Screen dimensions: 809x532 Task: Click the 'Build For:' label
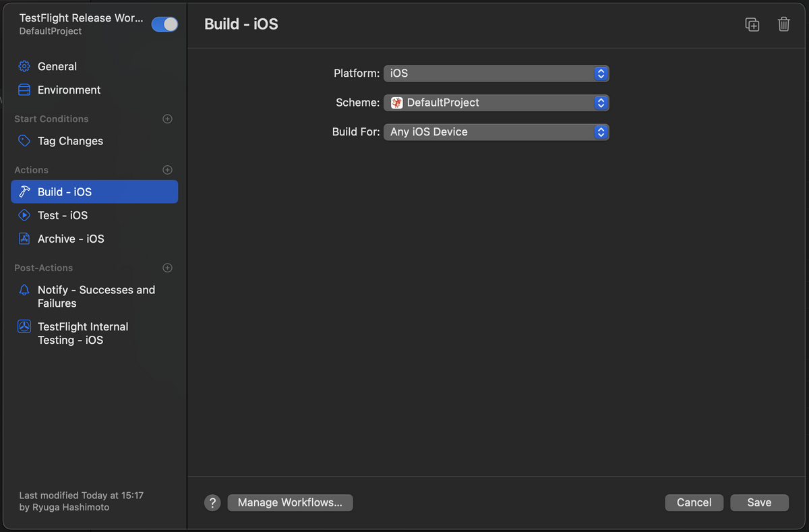click(x=356, y=132)
